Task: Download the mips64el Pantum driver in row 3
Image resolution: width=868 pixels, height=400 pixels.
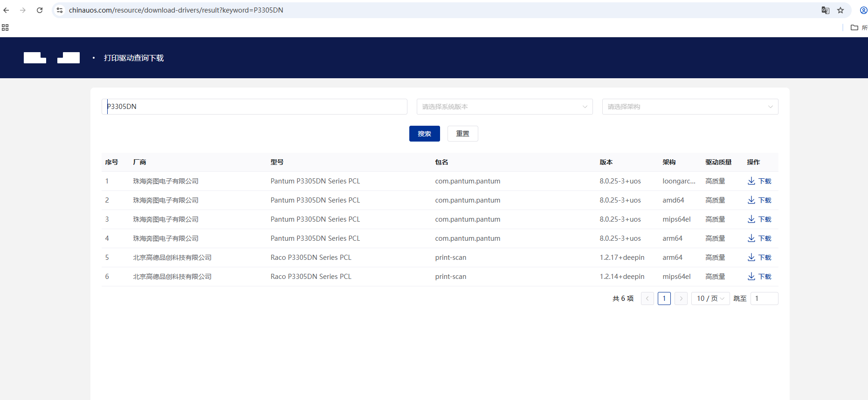Action: tap(759, 219)
